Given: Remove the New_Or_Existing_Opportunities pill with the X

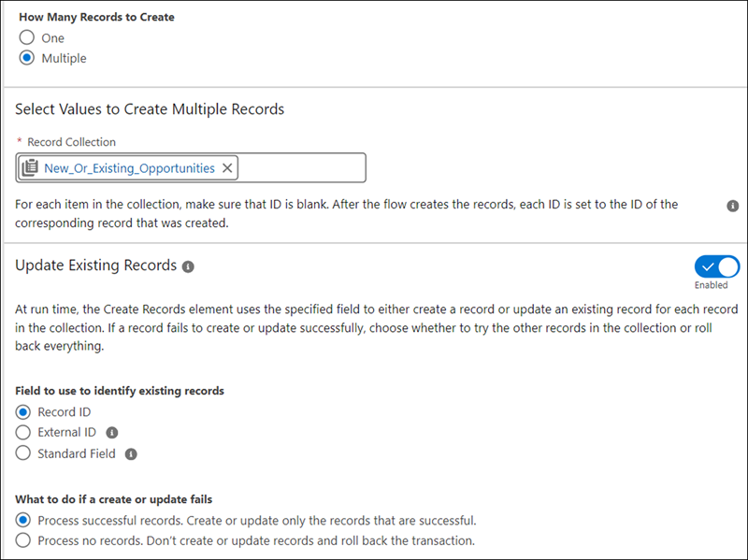Looking at the screenshot, I should [x=227, y=168].
